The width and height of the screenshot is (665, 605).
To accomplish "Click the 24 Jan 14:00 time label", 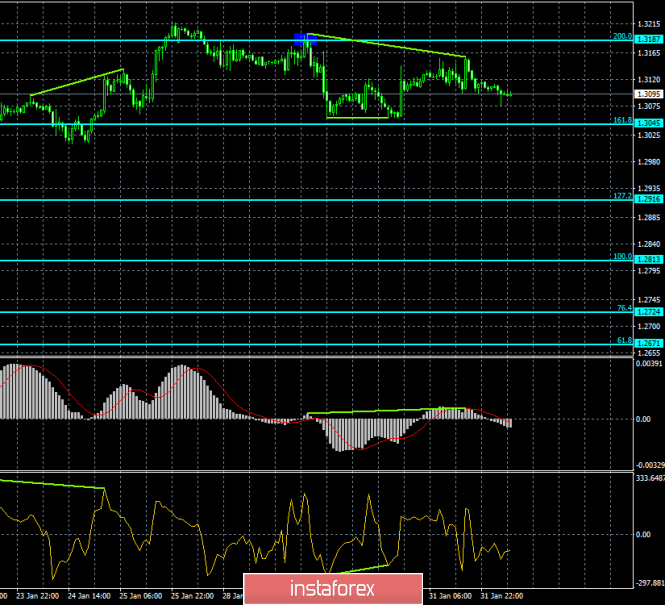I will (89, 596).
